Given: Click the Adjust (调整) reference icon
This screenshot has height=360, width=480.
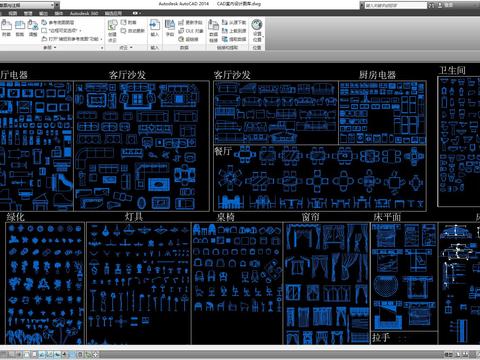Looking at the screenshot, I should pyautogui.click(x=33, y=27).
